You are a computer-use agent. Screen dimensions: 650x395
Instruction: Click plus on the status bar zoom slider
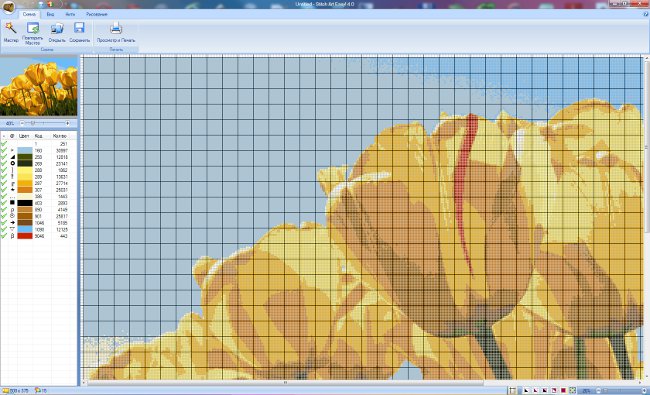(x=645, y=390)
